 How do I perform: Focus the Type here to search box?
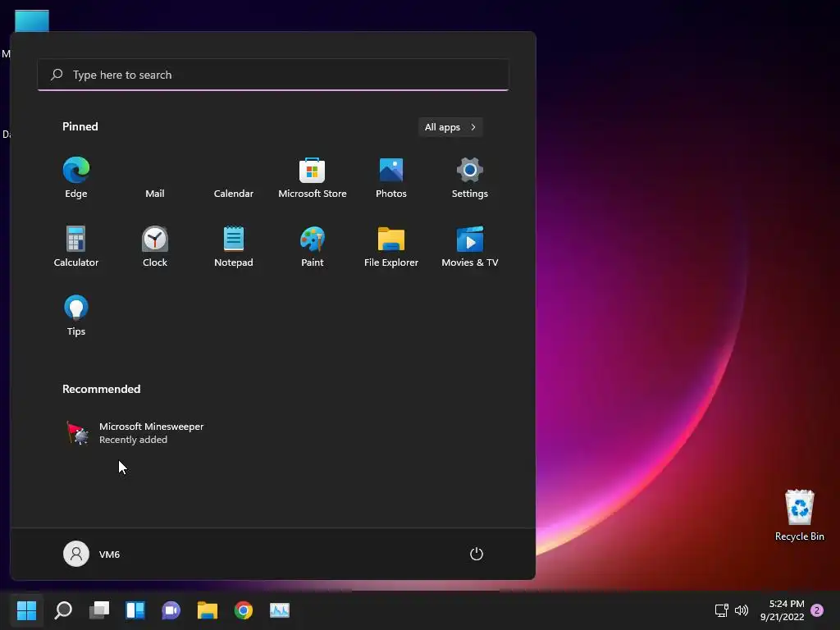coord(273,75)
